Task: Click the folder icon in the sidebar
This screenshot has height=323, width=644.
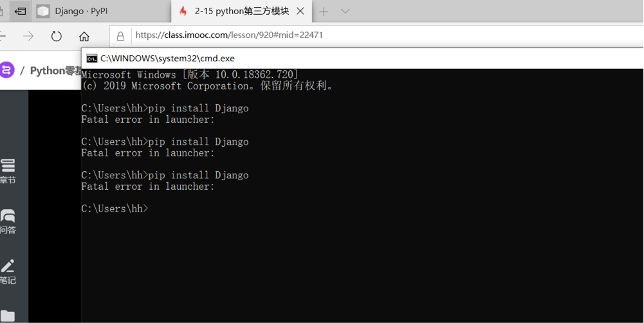Action: click(8, 316)
